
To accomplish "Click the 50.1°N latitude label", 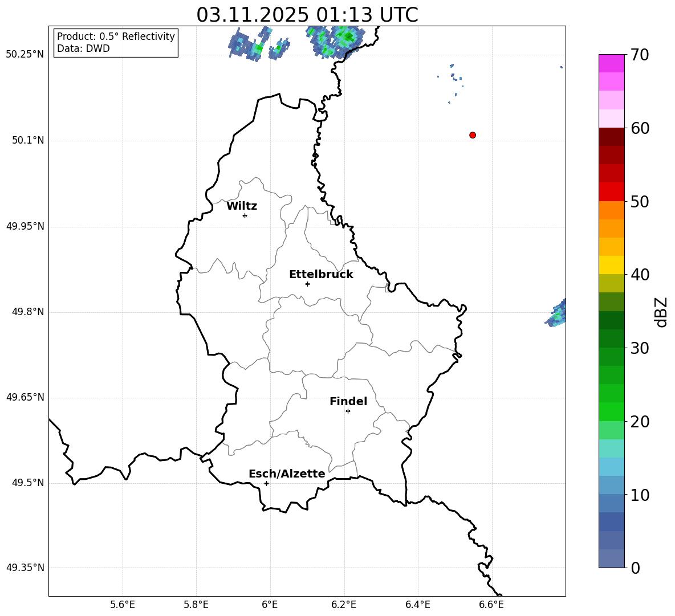I will [x=28, y=140].
